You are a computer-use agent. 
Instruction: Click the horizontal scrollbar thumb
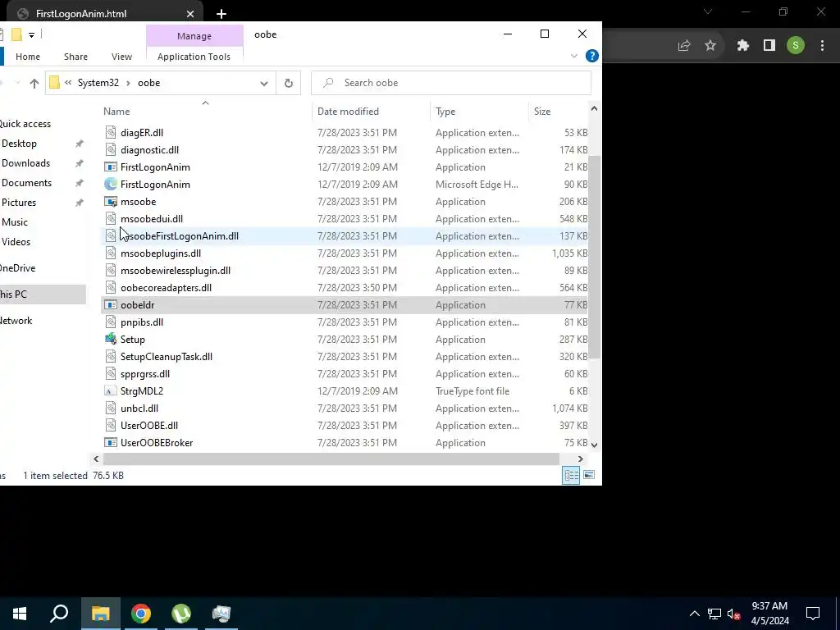(x=331, y=459)
